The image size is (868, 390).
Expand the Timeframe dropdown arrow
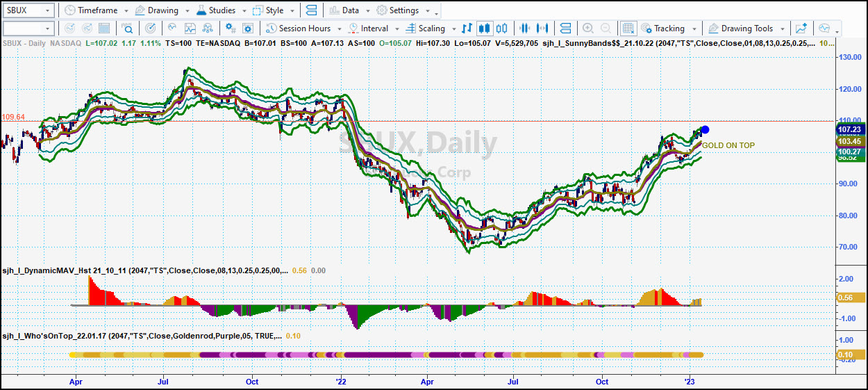(x=125, y=11)
